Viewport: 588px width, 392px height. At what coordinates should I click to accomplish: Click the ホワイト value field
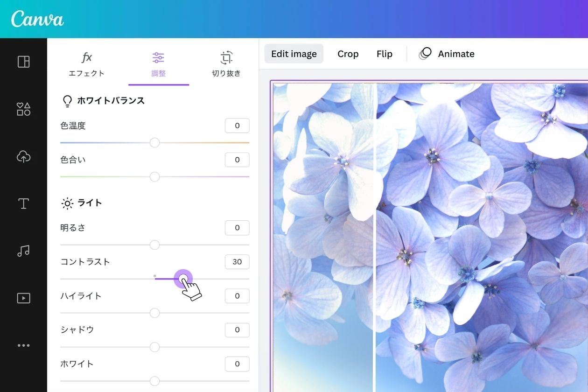(237, 364)
